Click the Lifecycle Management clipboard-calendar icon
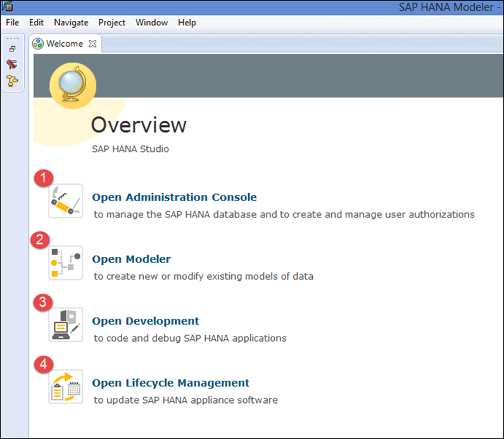This screenshot has width=504, height=439. (x=66, y=386)
